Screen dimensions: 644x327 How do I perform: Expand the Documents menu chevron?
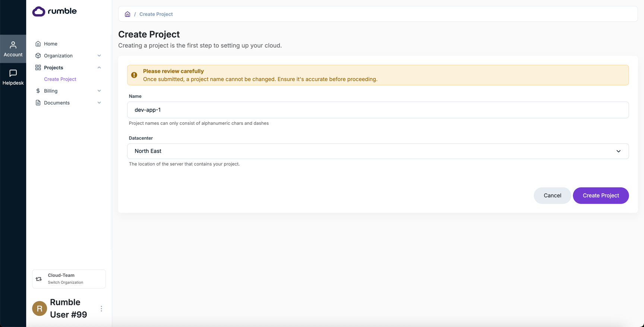[x=99, y=103]
